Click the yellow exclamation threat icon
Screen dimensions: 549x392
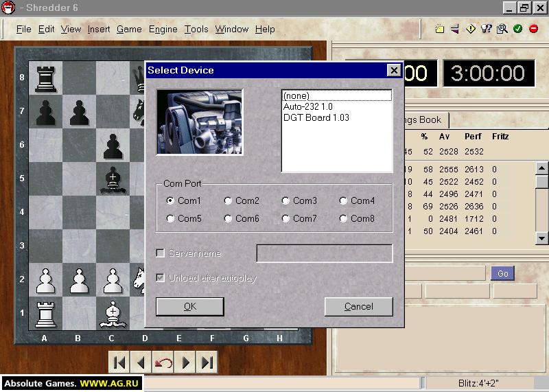tap(471, 29)
